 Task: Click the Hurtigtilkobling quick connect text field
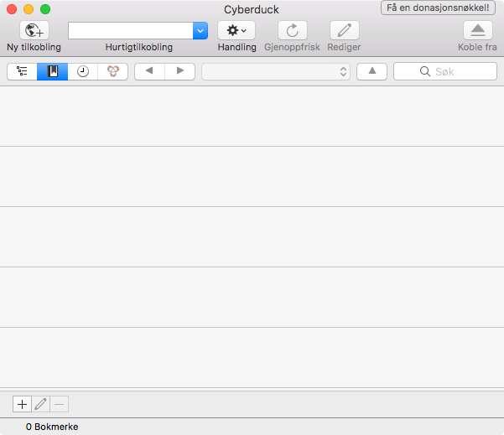(x=131, y=31)
